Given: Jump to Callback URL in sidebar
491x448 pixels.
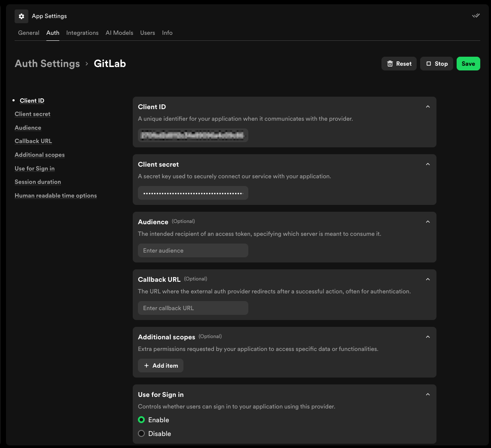Looking at the screenshot, I should coord(33,141).
